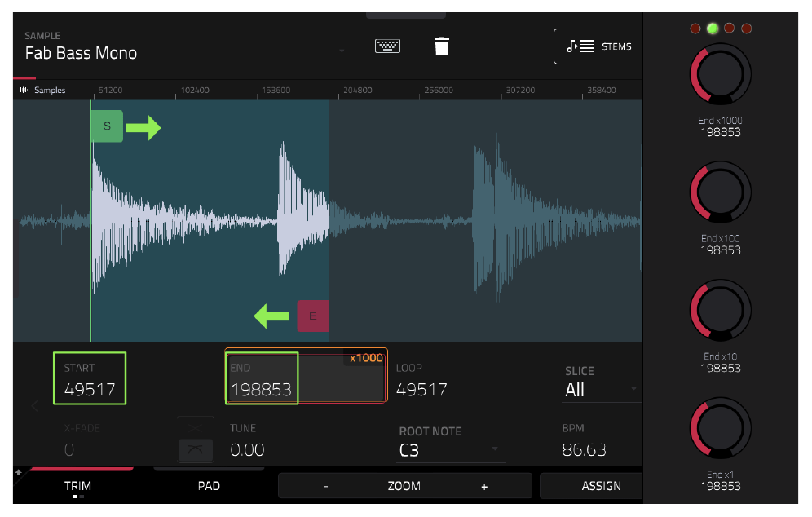Viewport: 812px width, 517px height.
Task: Zoom in with the plus button
Action: pos(484,487)
